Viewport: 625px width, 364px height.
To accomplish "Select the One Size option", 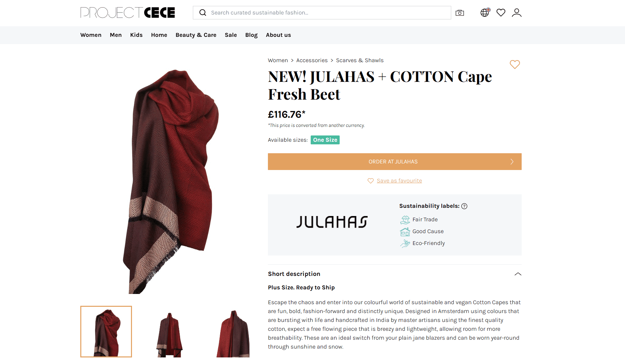I will 325,140.
